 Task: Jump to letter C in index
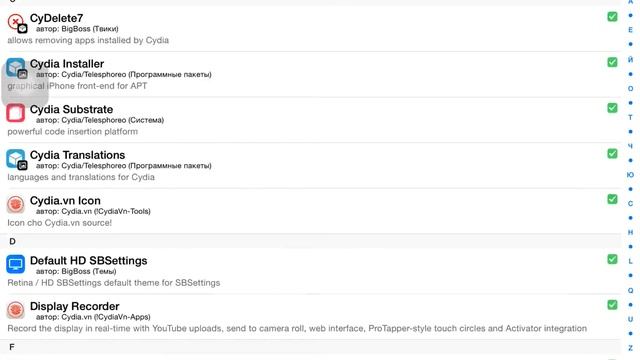click(x=631, y=203)
